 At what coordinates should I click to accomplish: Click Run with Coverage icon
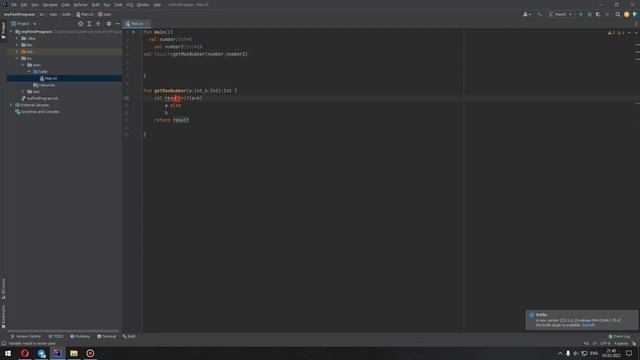[598, 14]
